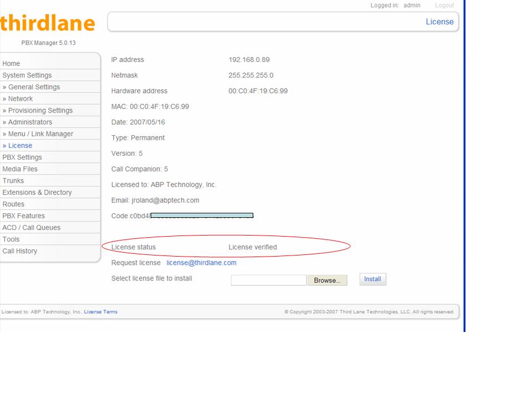Open Menu / Link Manager
Image resolution: width=532 pixels, height=399 pixels.
coord(38,134)
